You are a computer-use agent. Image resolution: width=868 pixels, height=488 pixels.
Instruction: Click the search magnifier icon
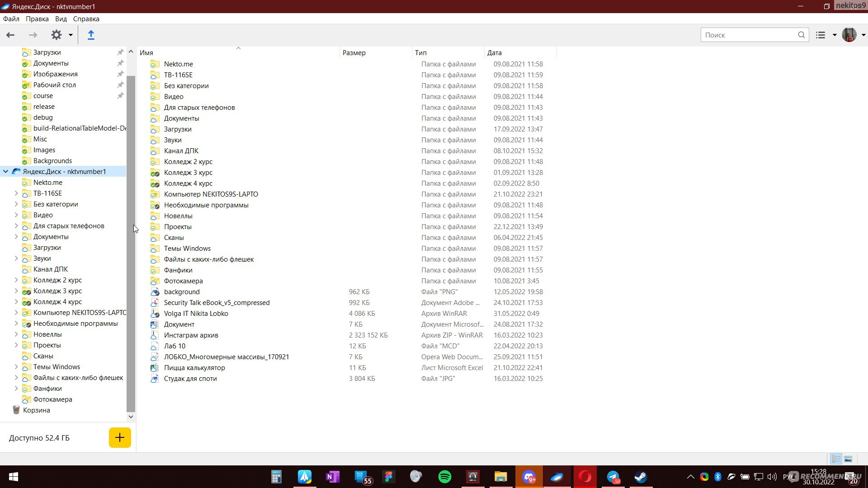tap(801, 34)
